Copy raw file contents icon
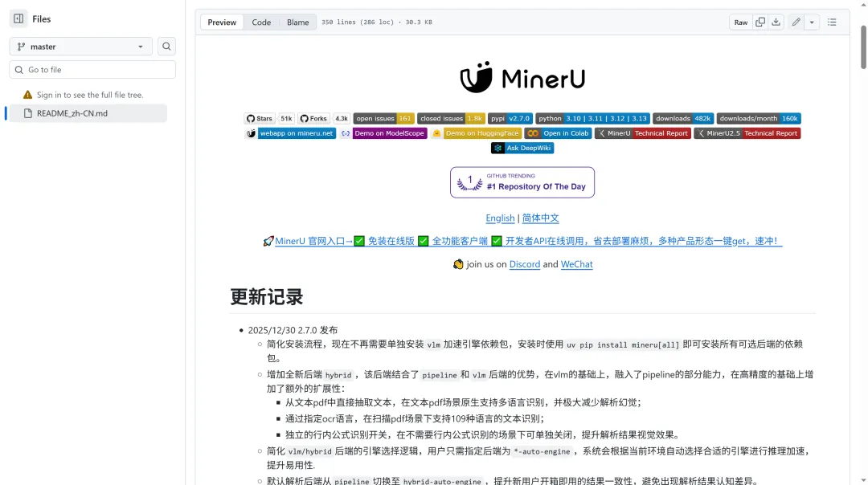868x485 pixels. pyautogui.click(x=760, y=22)
